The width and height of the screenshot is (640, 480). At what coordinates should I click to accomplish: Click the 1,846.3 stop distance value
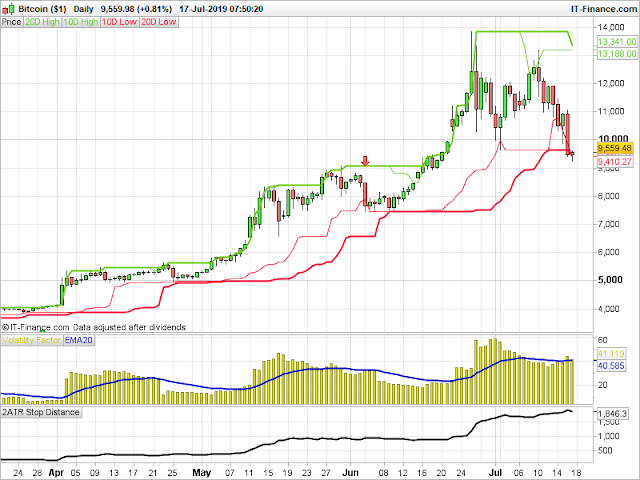pyautogui.click(x=612, y=414)
